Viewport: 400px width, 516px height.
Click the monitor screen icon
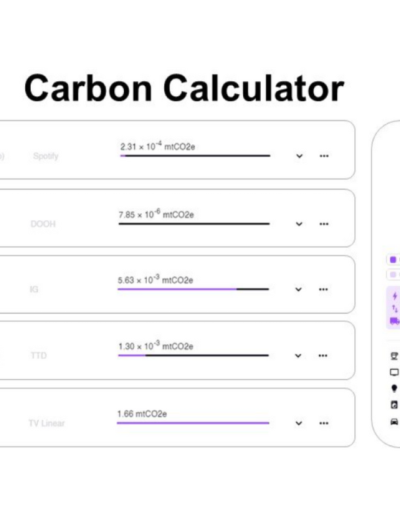(x=394, y=372)
